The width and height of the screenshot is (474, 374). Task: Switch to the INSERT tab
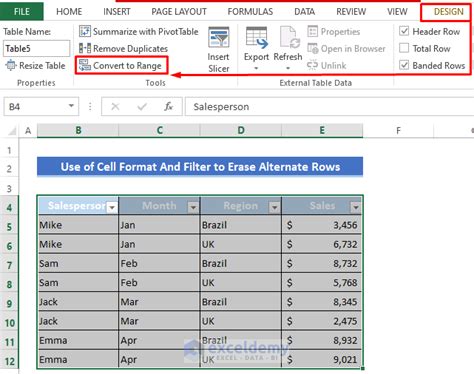point(117,12)
